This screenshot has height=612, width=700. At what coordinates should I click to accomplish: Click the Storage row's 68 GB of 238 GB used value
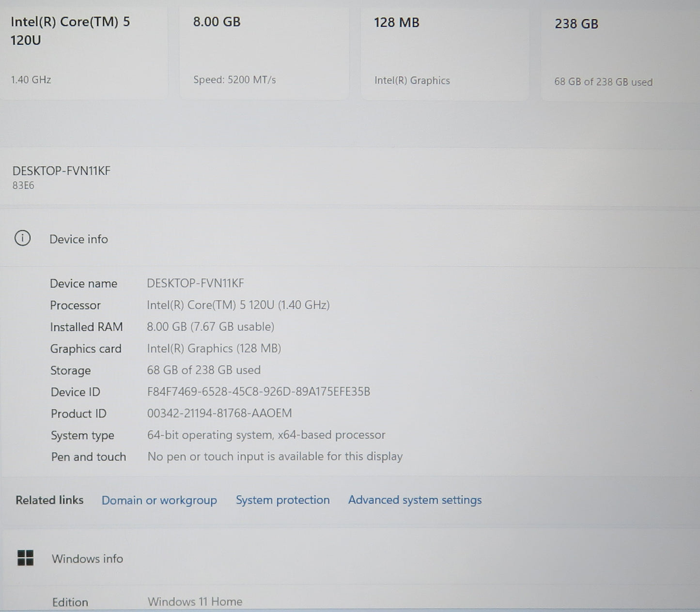pos(203,370)
